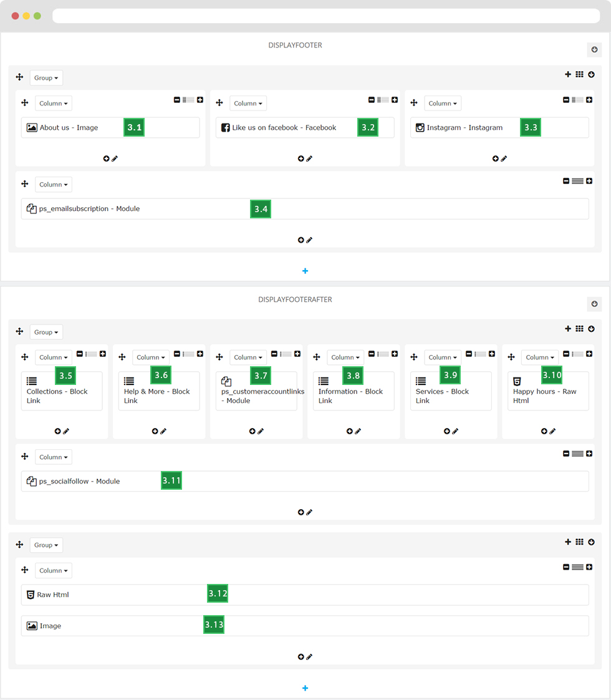This screenshot has width=611, height=700.
Task: Click the move handle beside DISPLAYFOOTER Group dropdown
Action: pos(19,77)
